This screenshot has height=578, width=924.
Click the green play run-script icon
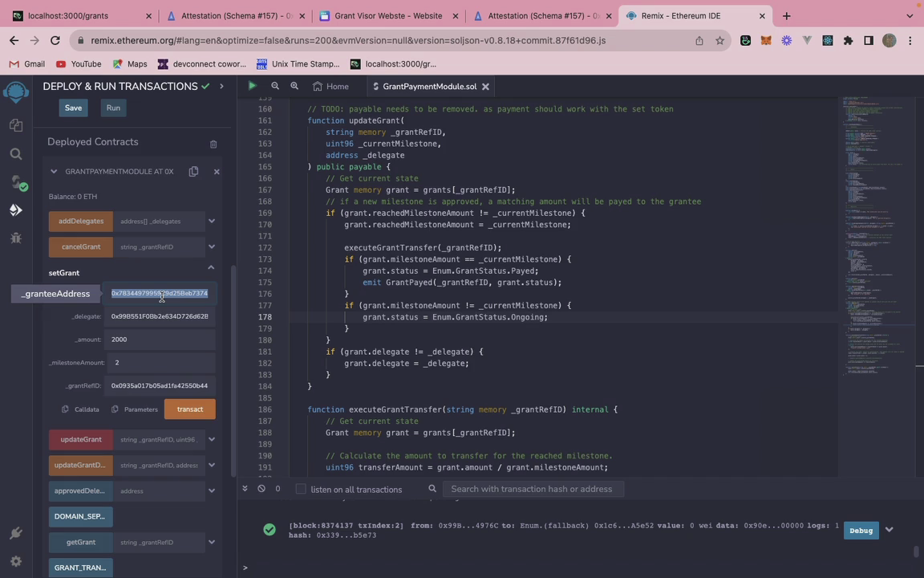[252, 86]
